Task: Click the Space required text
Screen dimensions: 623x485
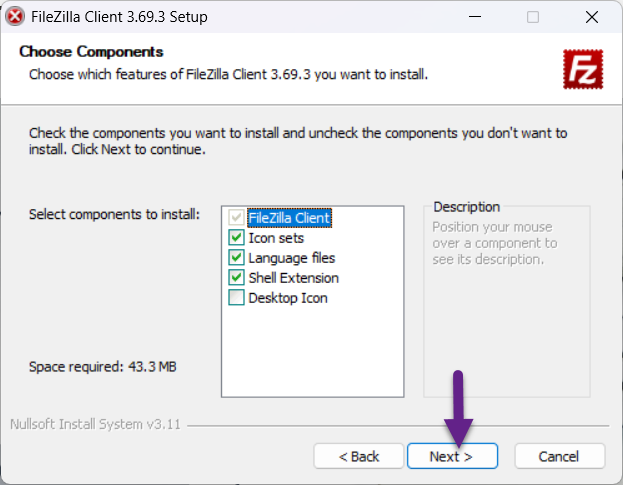Action: click(103, 367)
